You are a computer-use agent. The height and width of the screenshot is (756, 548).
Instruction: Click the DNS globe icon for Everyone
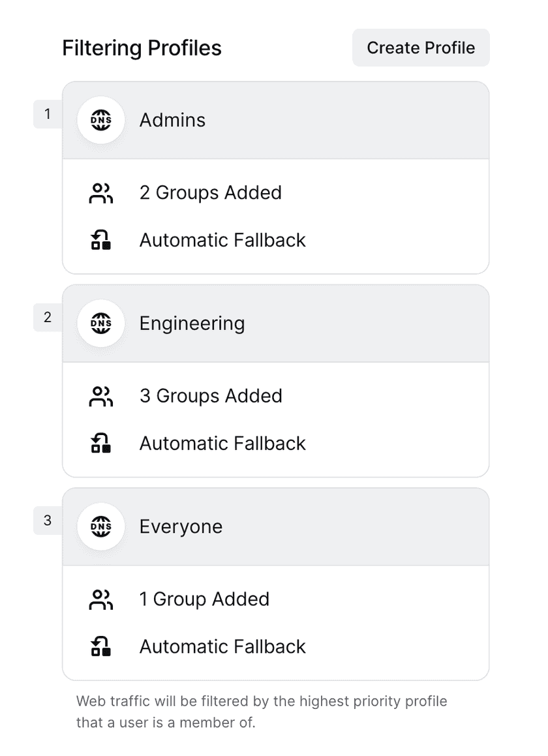tap(100, 526)
